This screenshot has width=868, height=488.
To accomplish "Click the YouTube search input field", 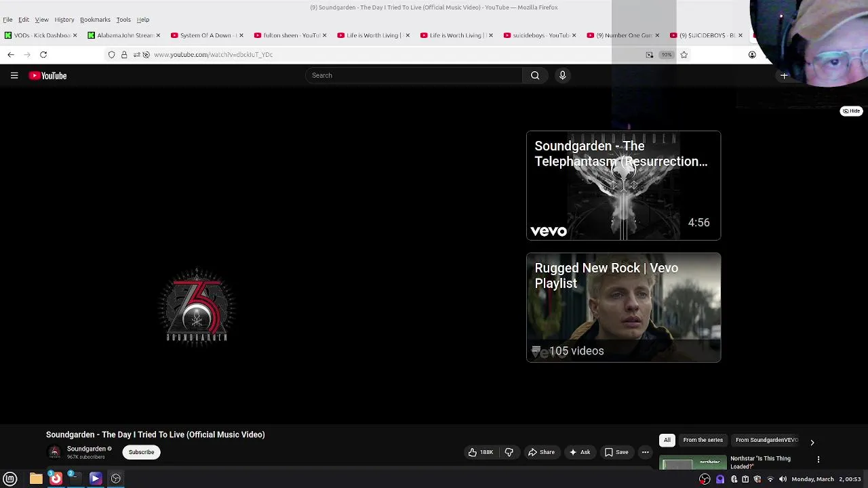I will point(414,75).
